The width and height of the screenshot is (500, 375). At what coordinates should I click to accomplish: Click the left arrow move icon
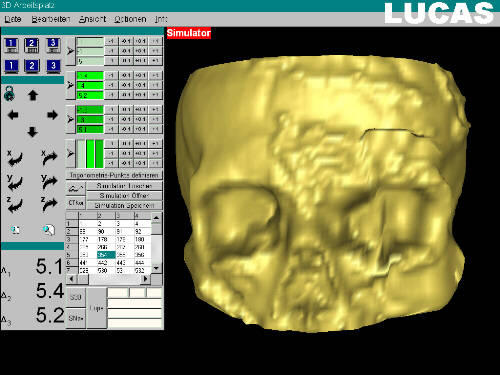[x=13, y=115]
